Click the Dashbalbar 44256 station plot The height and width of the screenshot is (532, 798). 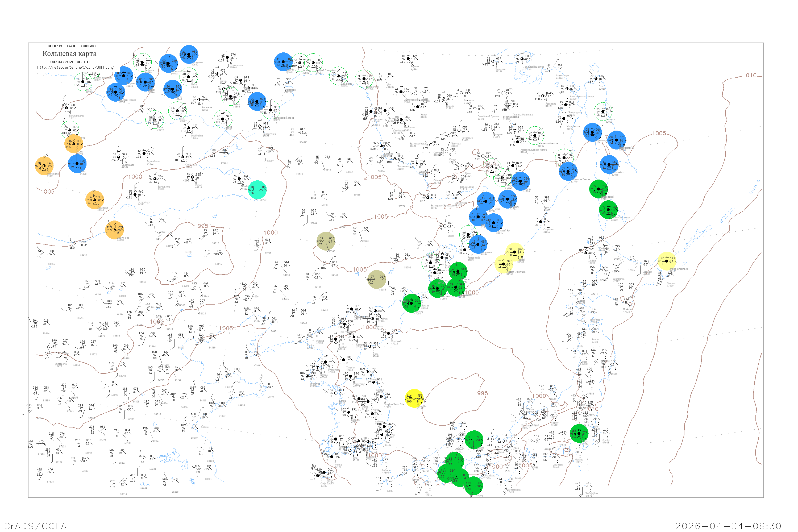(189, 128)
